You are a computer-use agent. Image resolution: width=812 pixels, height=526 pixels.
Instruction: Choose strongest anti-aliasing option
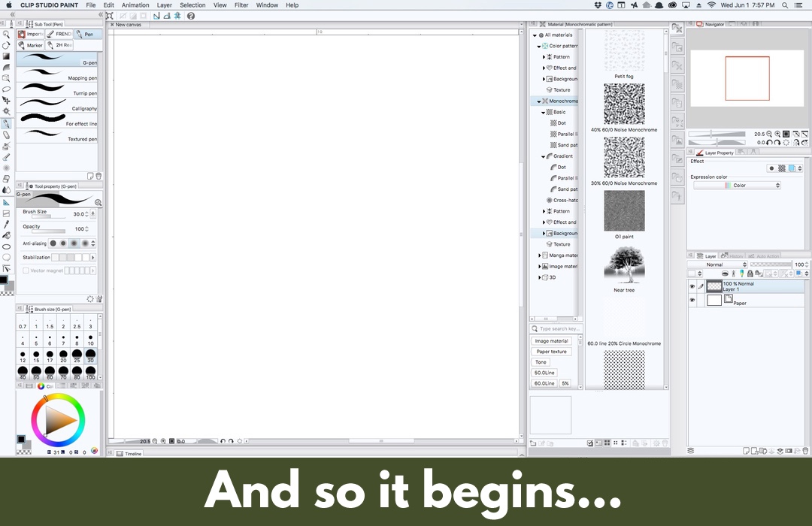click(x=85, y=243)
